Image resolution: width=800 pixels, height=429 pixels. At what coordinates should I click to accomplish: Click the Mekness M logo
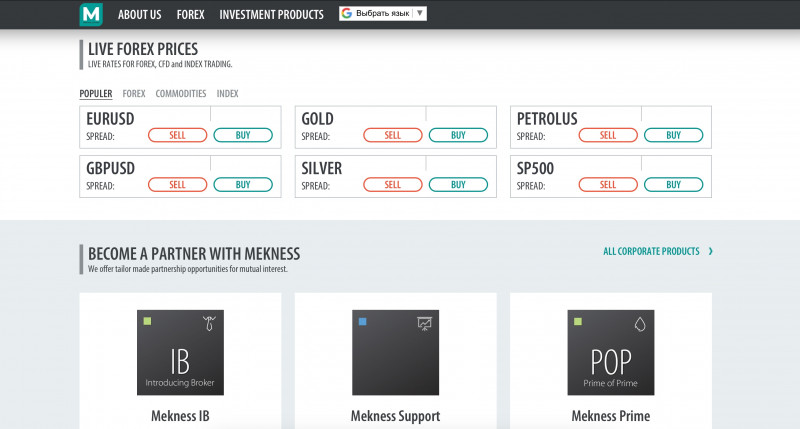[91, 14]
